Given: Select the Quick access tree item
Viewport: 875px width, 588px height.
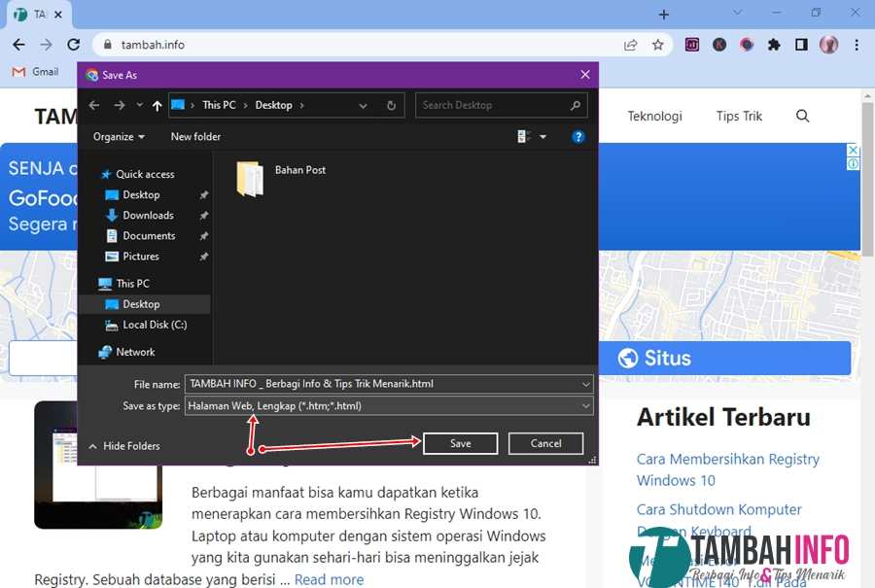Looking at the screenshot, I should (145, 174).
